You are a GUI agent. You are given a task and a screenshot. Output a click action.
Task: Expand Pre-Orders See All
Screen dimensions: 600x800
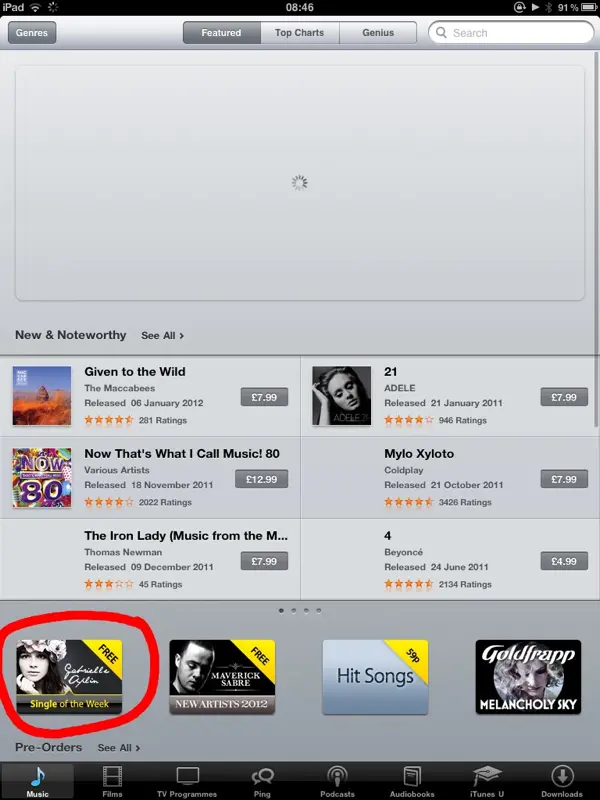(118, 747)
